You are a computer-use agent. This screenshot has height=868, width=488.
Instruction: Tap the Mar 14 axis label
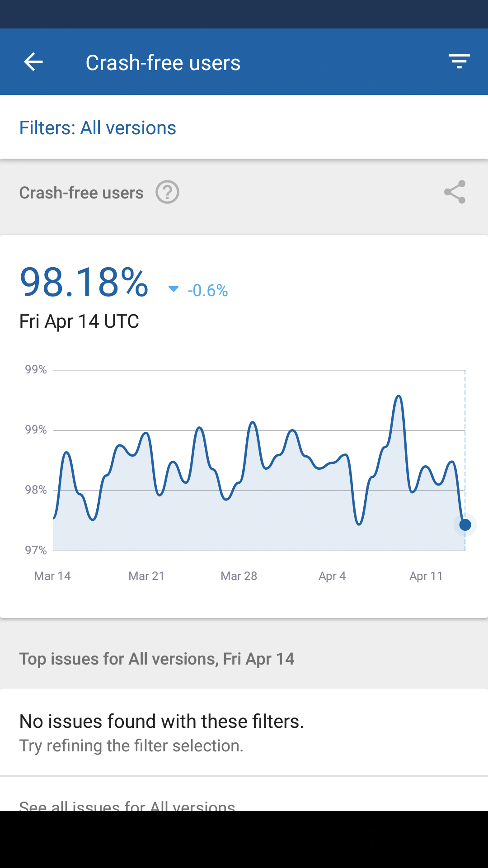[52, 576]
